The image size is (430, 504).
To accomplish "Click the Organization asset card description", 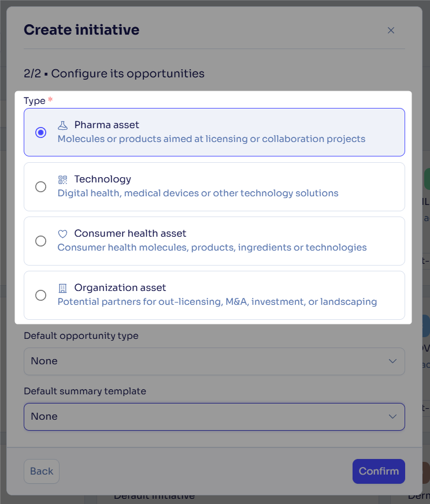I will click(217, 302).
